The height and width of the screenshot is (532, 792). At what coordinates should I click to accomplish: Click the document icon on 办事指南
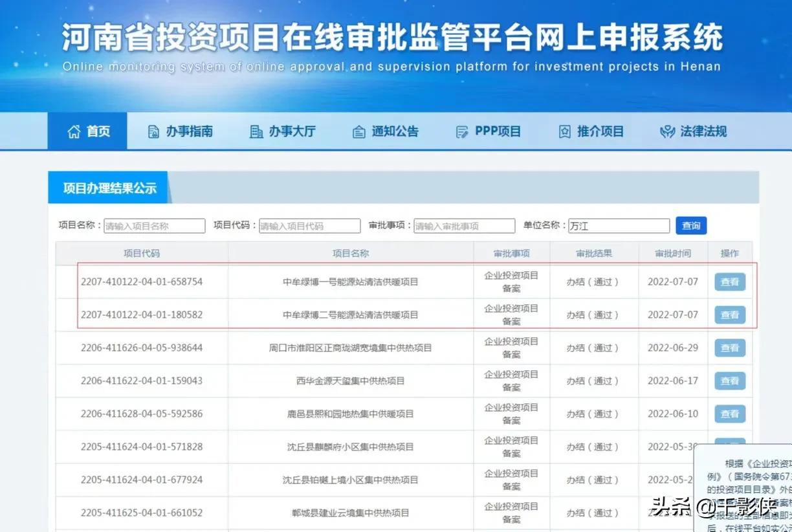153,131
